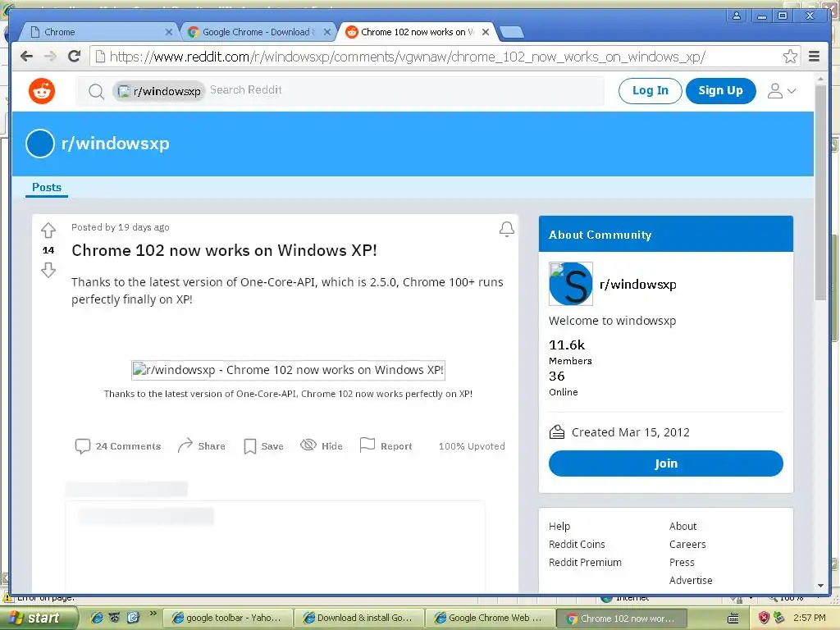840x630 pixels.
Task: Bookmark this page with the star icon
Action: click(x=790, y=57)
